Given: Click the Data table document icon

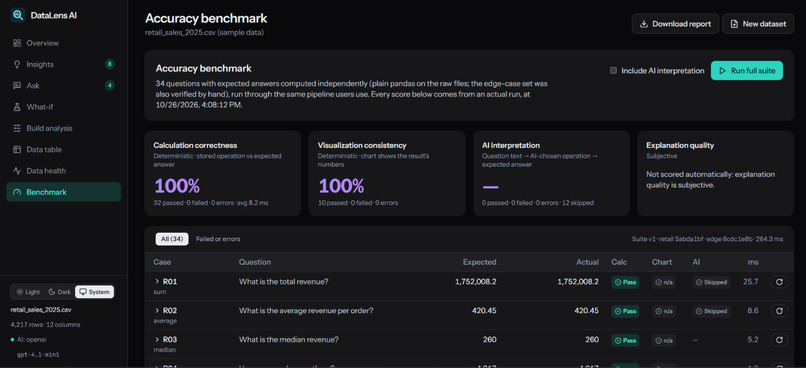Looking at the screenshot, I should (17, 150).
